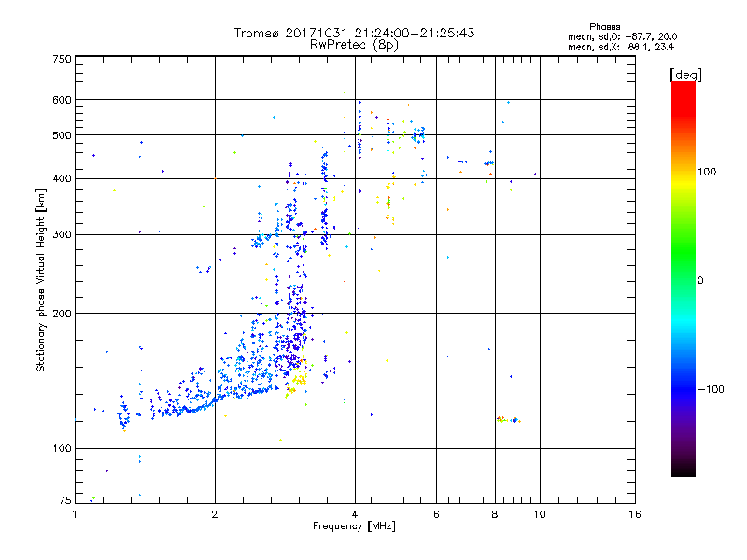Click the x-axis tick label '6'

coord(436,514)
